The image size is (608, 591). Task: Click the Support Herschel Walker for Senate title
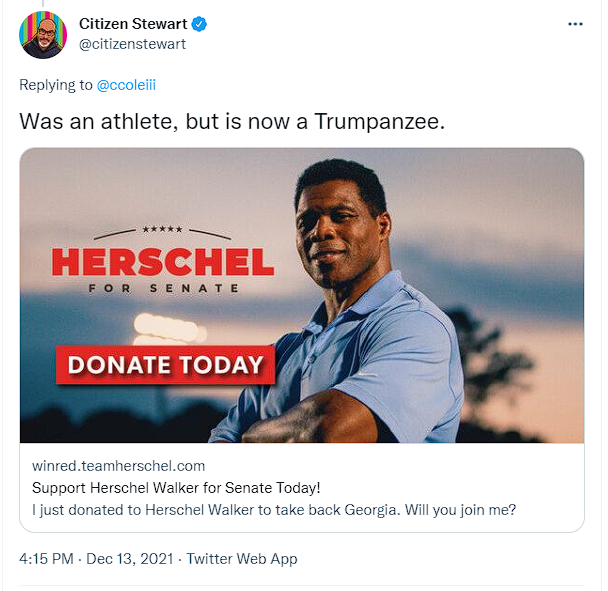coord(176,488)
